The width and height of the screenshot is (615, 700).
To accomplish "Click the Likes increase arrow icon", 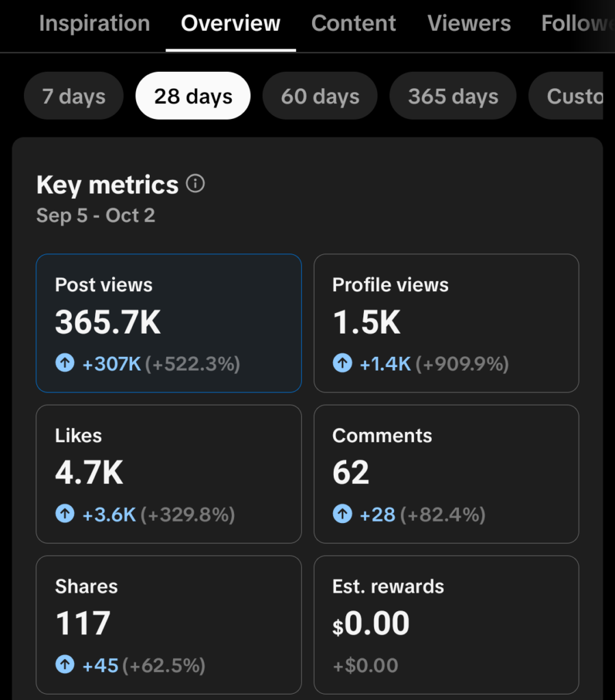I will tap(65, 513).
